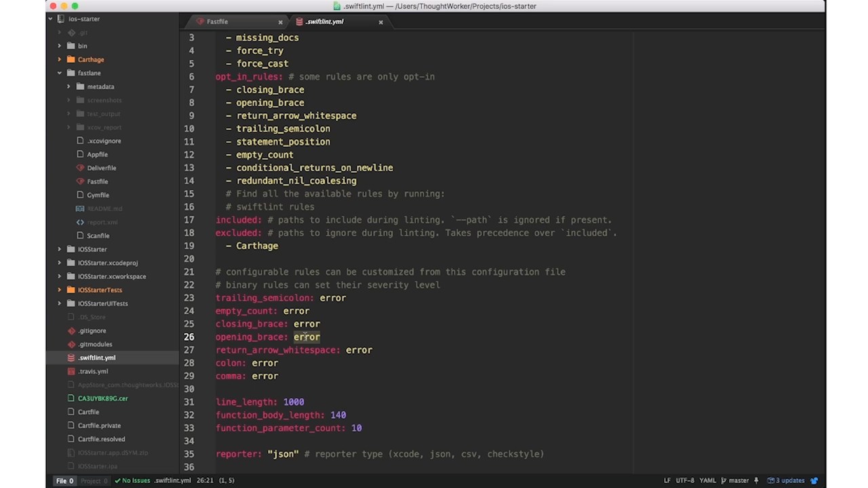Click the function_body_length value 140

[338, 415]
